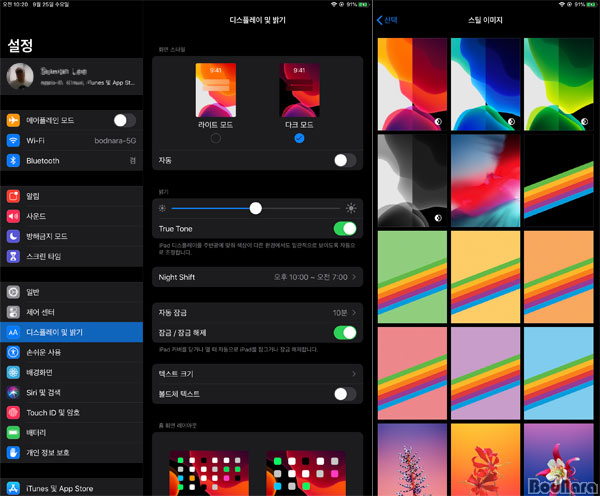Tap the user profile avatar photo
The width and height of the screenshot is (600, 496).
tap(20, 76)
